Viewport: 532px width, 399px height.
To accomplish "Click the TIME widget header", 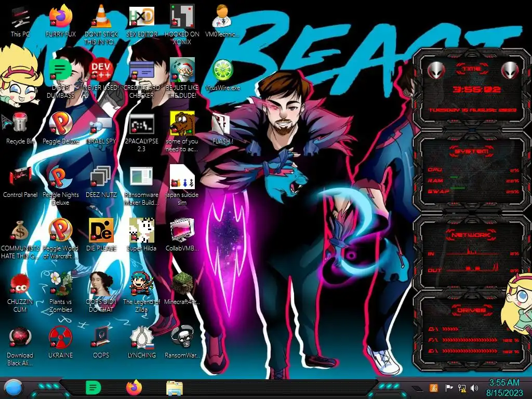I will click(x=472, y=69).
